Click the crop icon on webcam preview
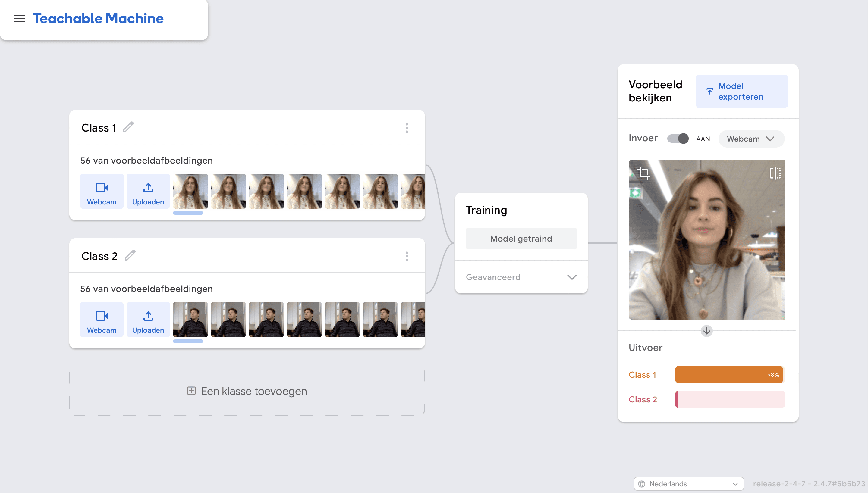The height and width of the screenshot is (493, 868). point(643,173)
